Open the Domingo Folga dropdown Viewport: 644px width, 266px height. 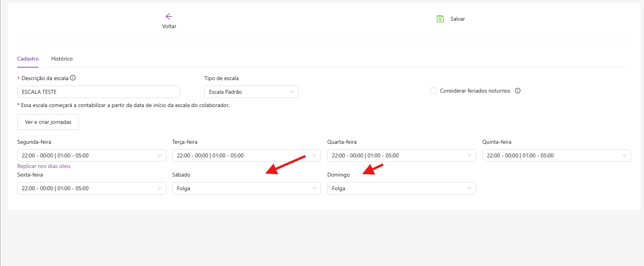401,188
